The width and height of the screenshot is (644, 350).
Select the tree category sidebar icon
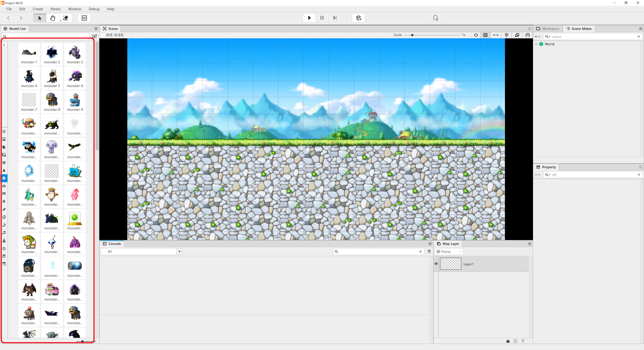(4, 170)
